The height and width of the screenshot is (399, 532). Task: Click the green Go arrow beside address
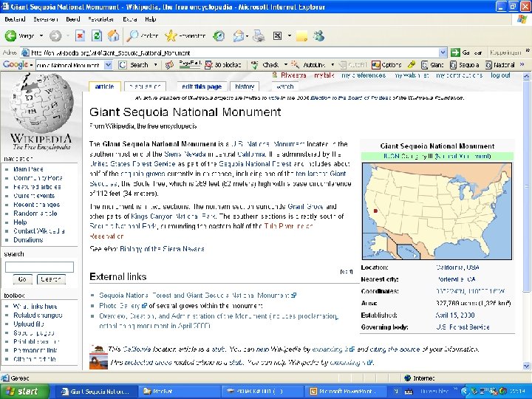tap(455, 52)
